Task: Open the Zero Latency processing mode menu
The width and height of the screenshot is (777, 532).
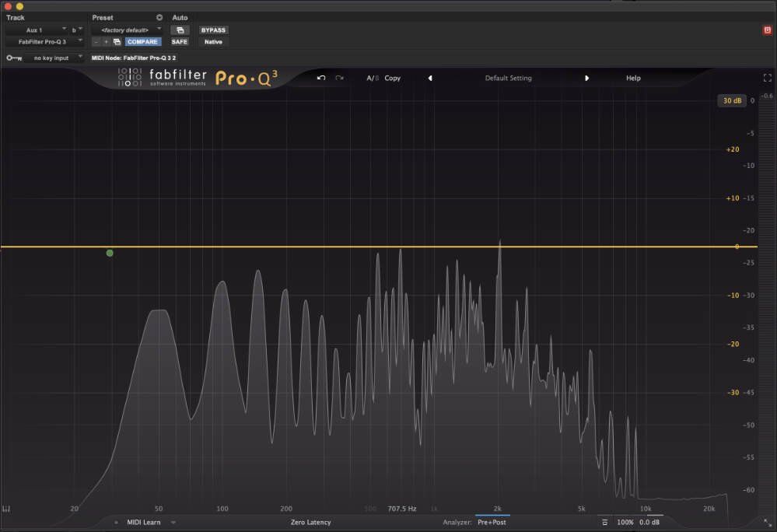Action: tap(310, 522)
